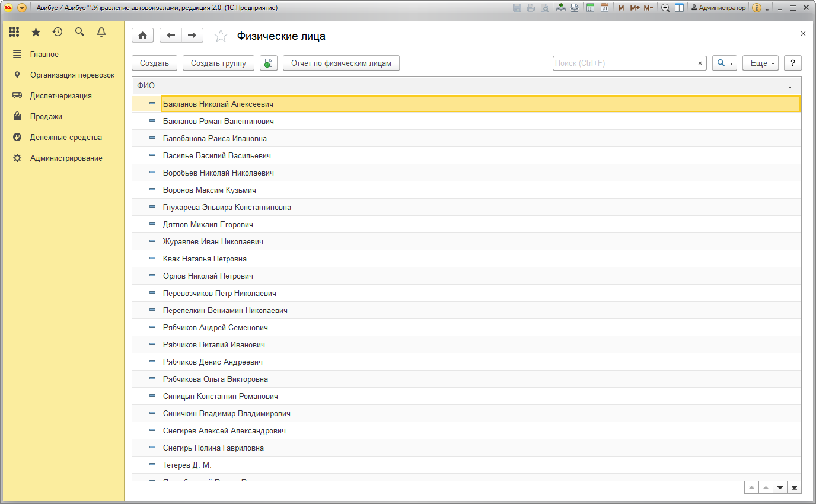This screenshot has height=504, width=816.
Task: Expand the Еще dropdown menu
Action: coord(760,63)
